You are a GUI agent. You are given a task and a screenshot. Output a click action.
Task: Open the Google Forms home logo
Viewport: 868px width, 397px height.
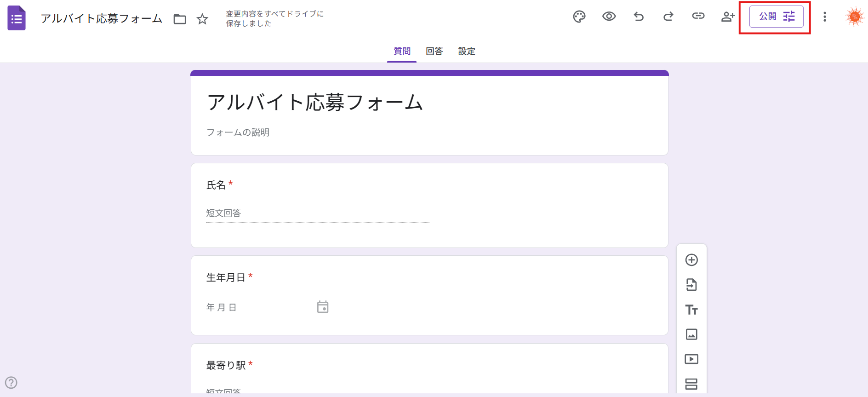(x=17, y=18)
